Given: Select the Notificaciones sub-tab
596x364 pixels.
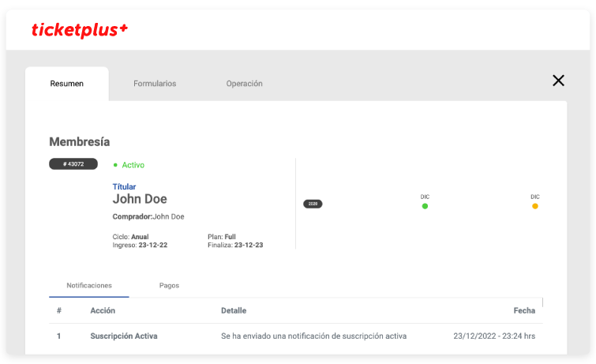Looking at the screenshot, I should [x=89, y=285].
